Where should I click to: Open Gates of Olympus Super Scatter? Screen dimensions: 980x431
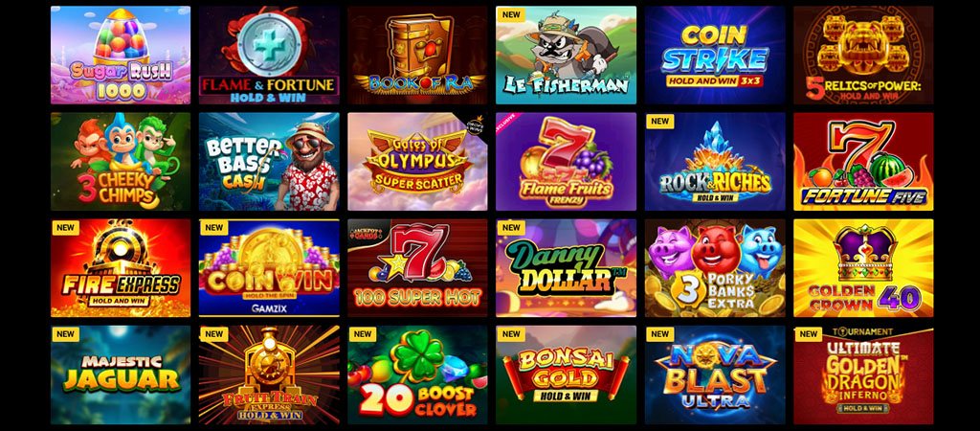click(417, 162)
